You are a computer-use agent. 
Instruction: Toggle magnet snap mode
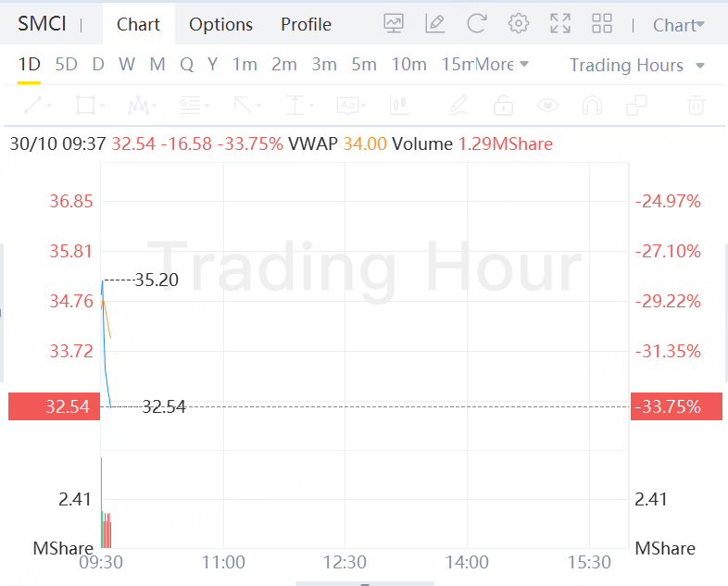click(592, 106)
